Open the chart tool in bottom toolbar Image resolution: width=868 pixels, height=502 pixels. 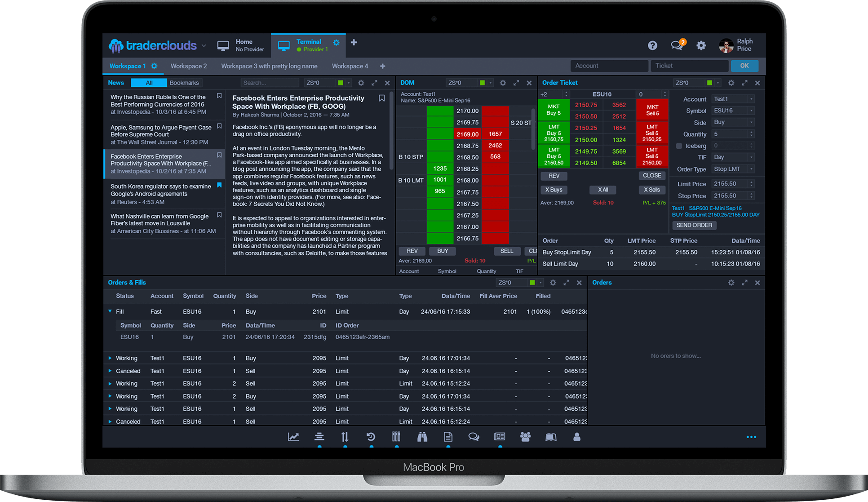pos(293,437)
